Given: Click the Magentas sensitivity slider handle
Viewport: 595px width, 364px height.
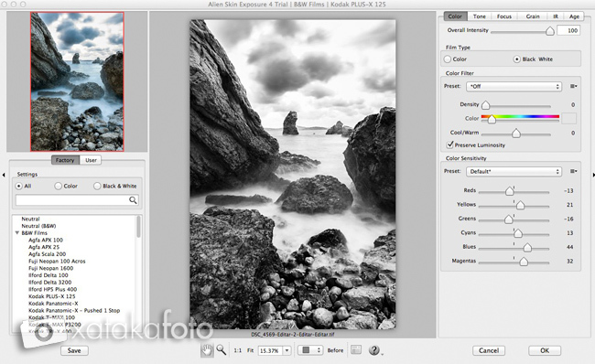Looking at the screenshot, I should click(x=524, y=262).
